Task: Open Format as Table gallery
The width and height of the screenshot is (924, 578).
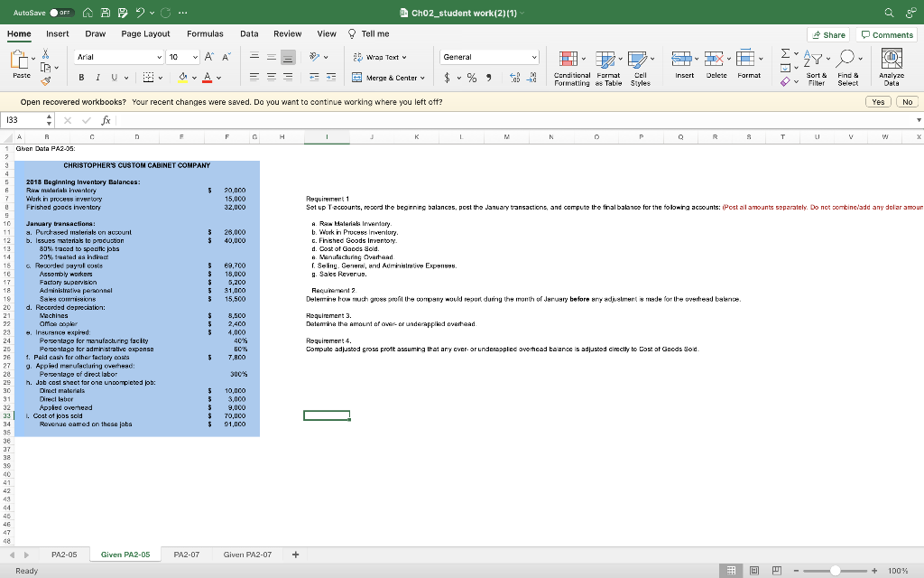Action: pos(608,68)
